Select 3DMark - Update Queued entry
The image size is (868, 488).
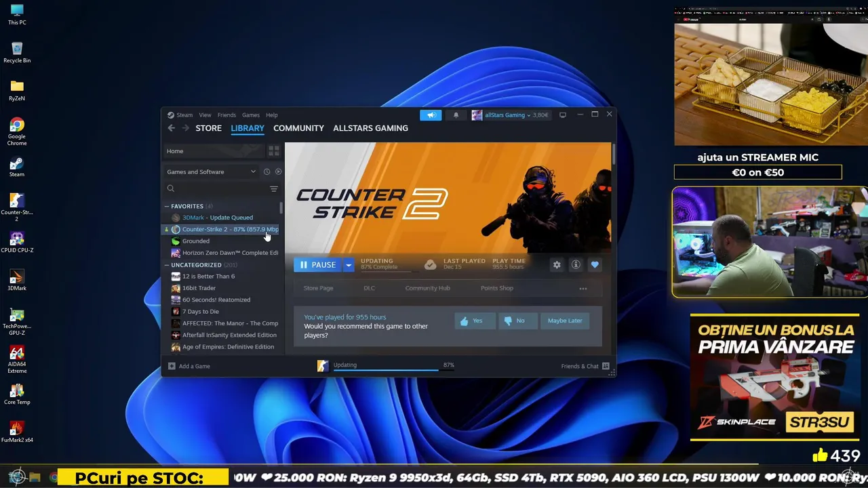(221, 218)
